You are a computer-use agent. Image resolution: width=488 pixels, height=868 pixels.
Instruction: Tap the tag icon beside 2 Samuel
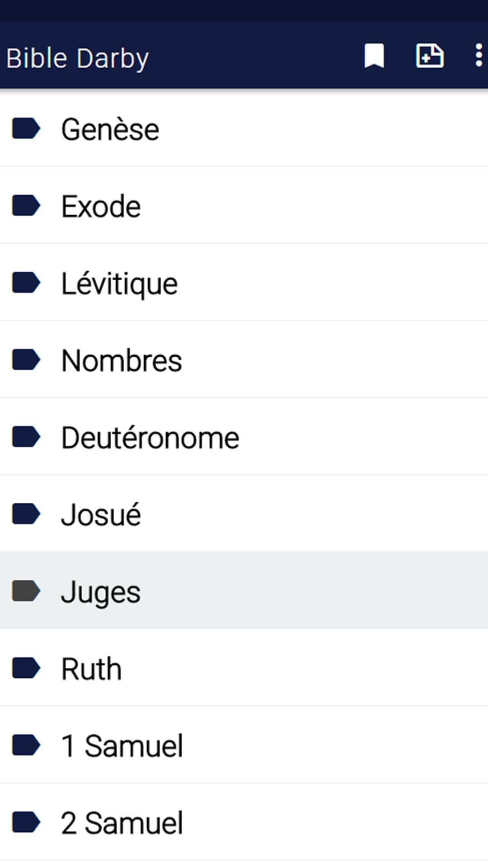tap(26, 822)
